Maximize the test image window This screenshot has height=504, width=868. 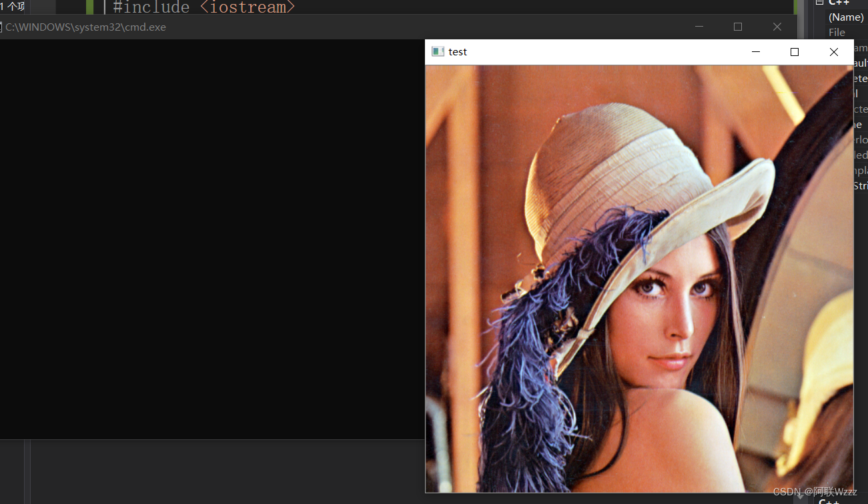pos(795,52)
